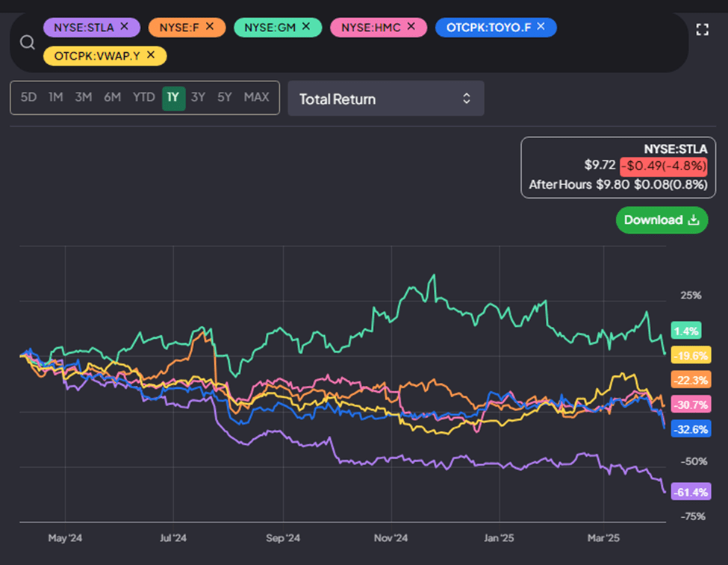This screenshot has height=565, width=728.
Task: Select the 1M range
Action: coord(55,97)
